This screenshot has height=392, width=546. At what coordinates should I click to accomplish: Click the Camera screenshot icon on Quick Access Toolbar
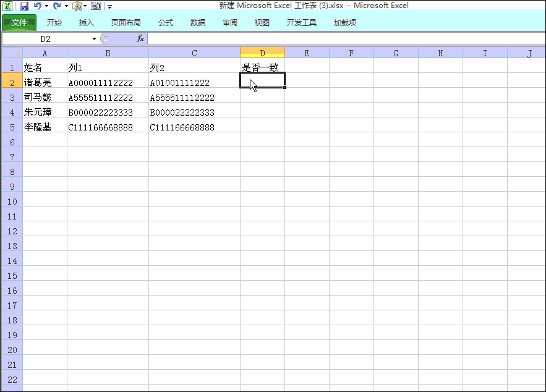coord(96,6)
